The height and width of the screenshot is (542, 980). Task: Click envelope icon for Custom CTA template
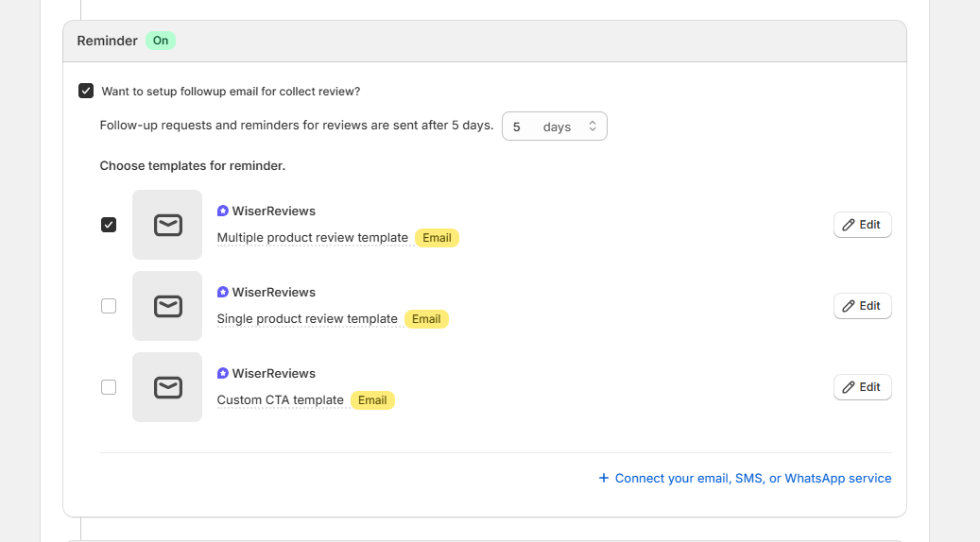point(167,387)
